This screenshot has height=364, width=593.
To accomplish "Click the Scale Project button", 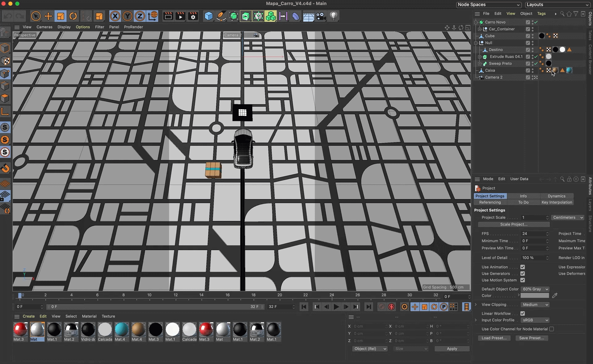I will coord(514,224).
